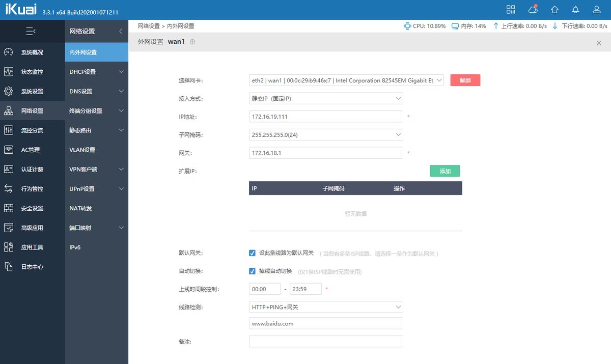Click the home icon in header
611x364 pixels.
pos(554,10)
